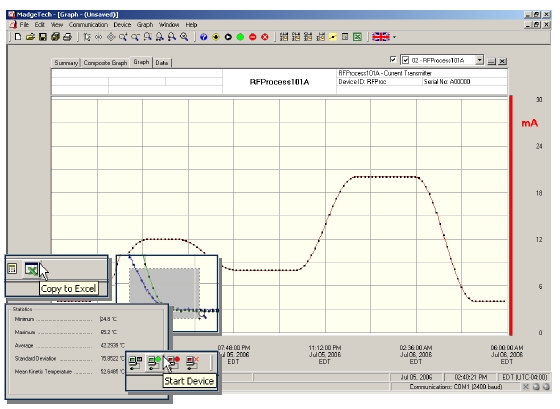
Task: Open the Help menu
Action: tap(191, 25)
